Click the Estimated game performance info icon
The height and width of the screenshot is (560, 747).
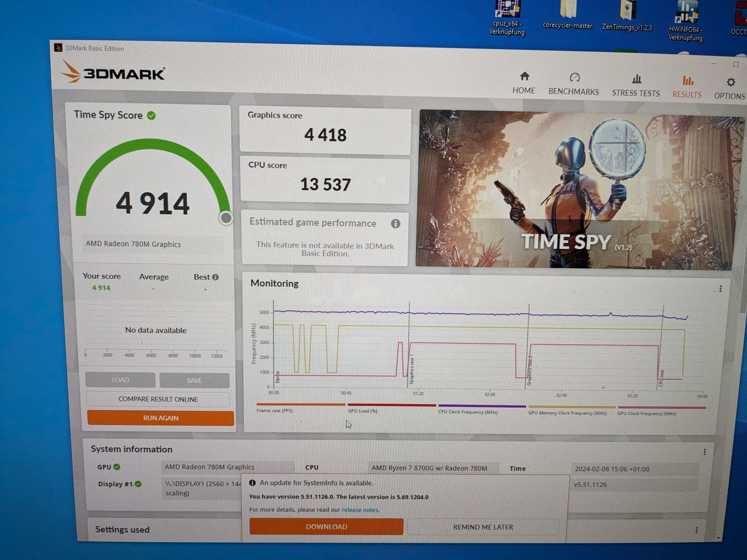click(395, 224)
